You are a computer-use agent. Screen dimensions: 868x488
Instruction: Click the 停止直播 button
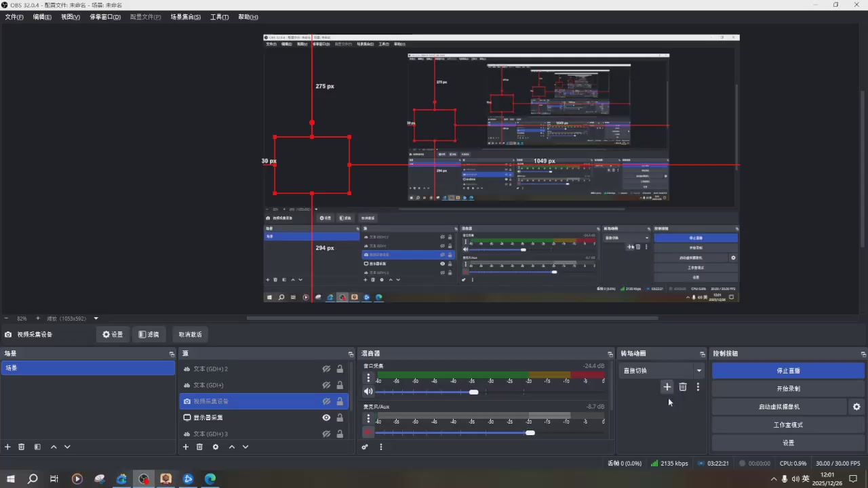tap(788, 371)
